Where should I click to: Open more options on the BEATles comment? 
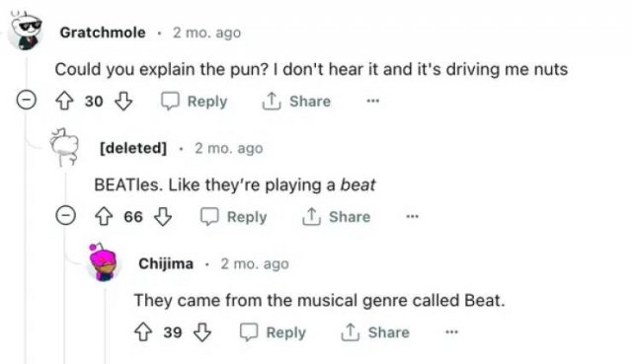pyautogui.click(x=413, y=217)
